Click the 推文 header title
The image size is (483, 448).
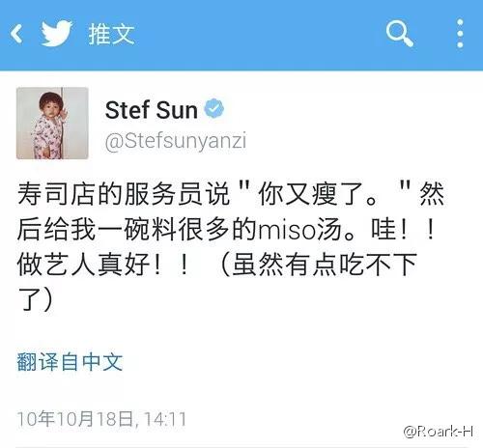111,34
